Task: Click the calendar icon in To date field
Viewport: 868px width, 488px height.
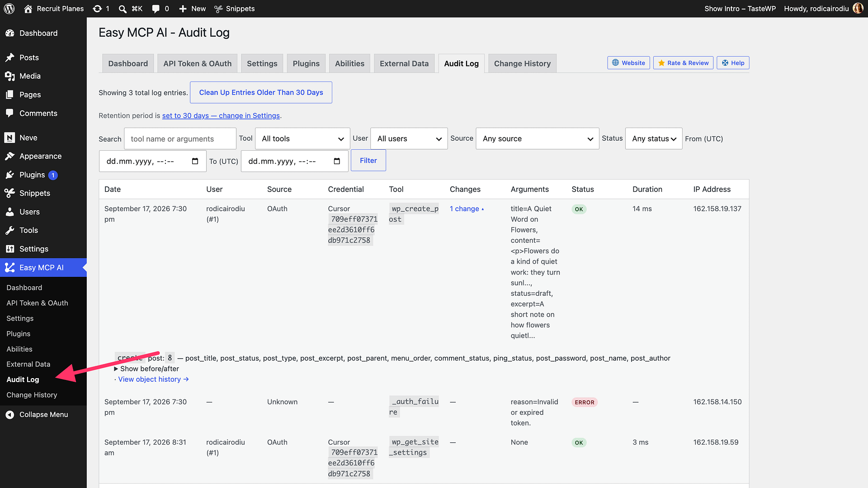Action: [337, 161]
